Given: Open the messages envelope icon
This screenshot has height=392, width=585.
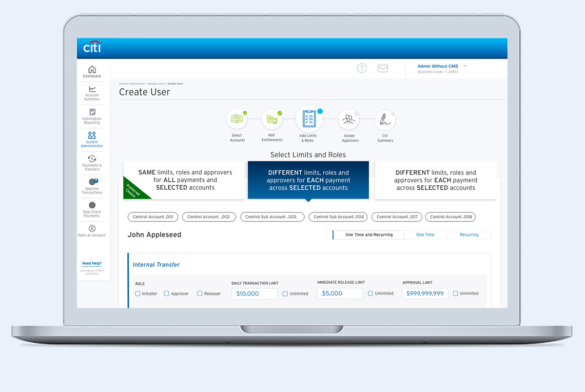Looking at the screenshot, I should pyautogui.click(x=383, y=68).
